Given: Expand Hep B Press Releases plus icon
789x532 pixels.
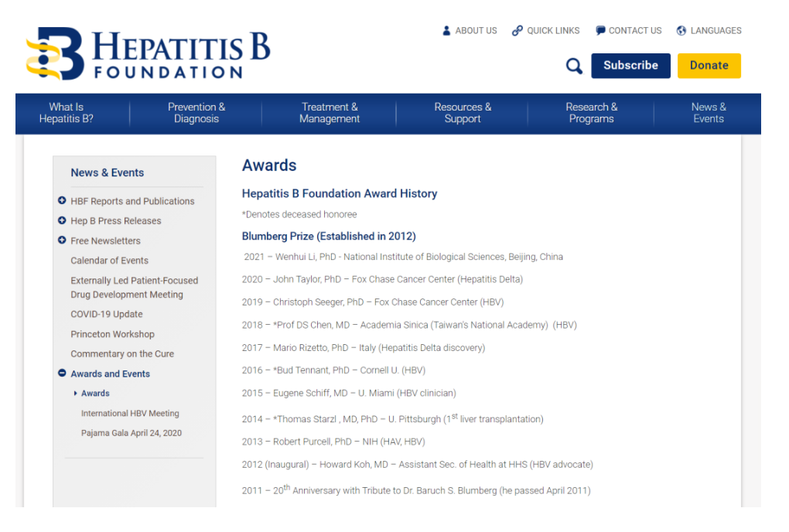Looking at the screenshot, I should [62, 220].
